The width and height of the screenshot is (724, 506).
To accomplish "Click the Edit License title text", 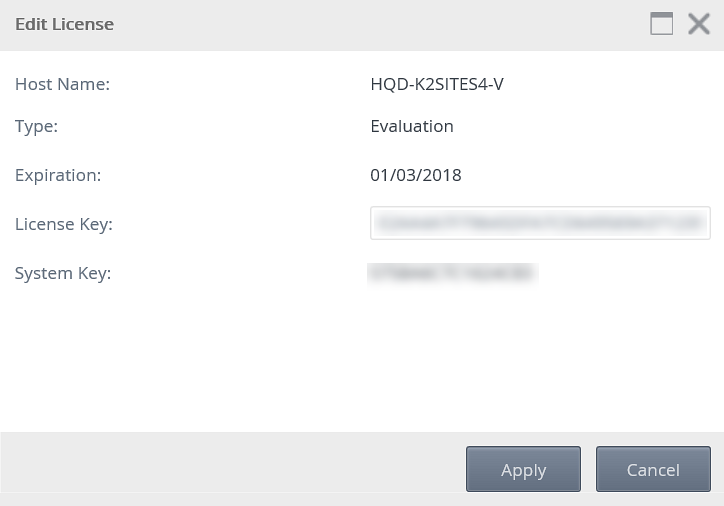I will click(x=64, y=24).
